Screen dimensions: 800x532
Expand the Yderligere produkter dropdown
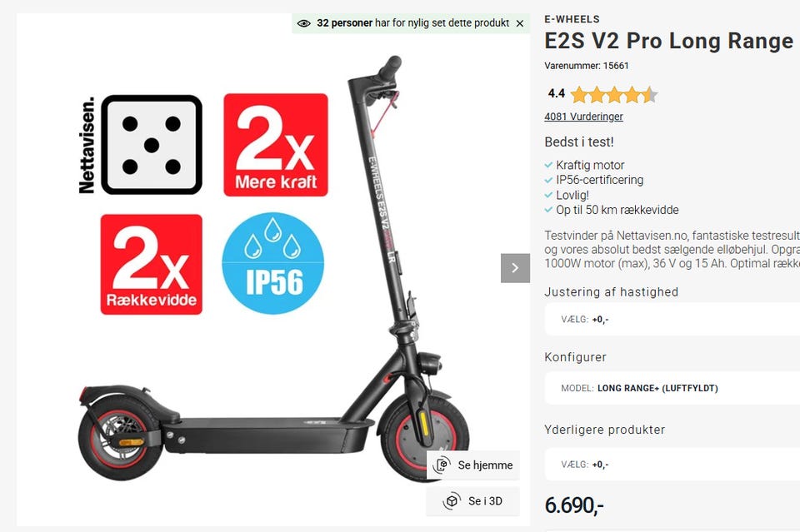pyautogui.click(x=672, y=465)
